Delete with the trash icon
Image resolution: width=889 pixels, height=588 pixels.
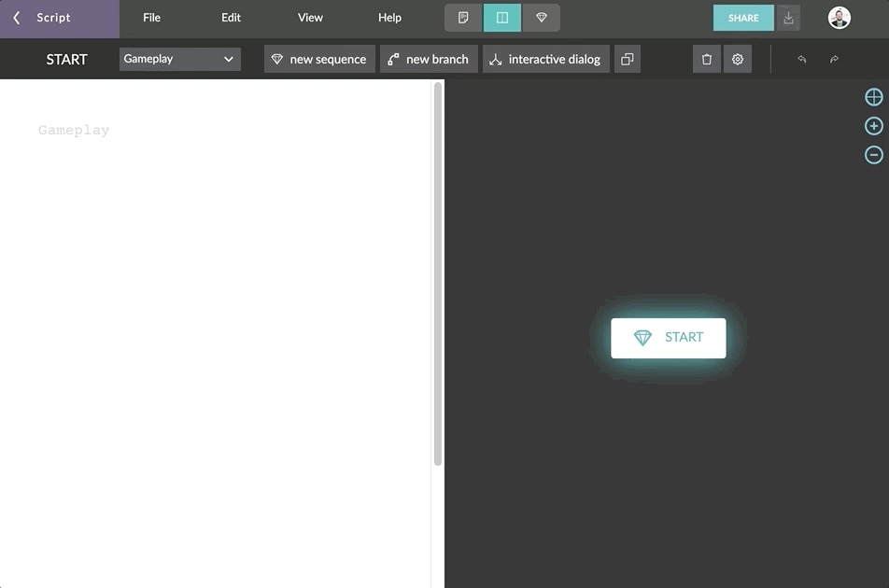pyautogui.click(x=706, y=59)
